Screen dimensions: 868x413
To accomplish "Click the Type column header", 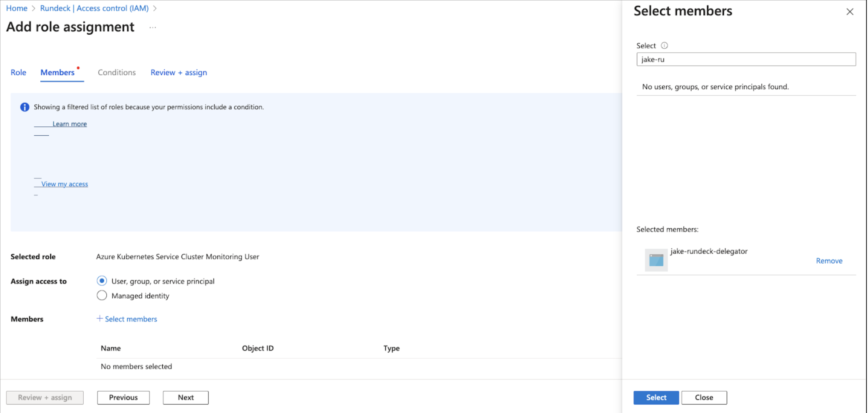I will point(391,348).
